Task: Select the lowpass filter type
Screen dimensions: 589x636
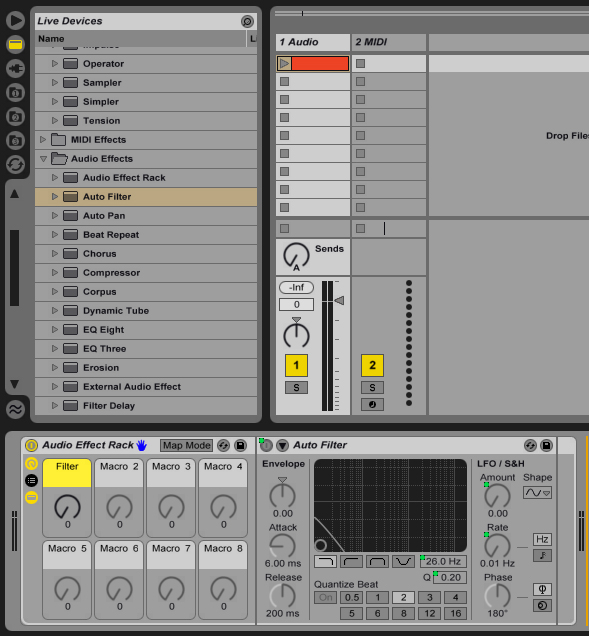Action: tap(325, 561)
